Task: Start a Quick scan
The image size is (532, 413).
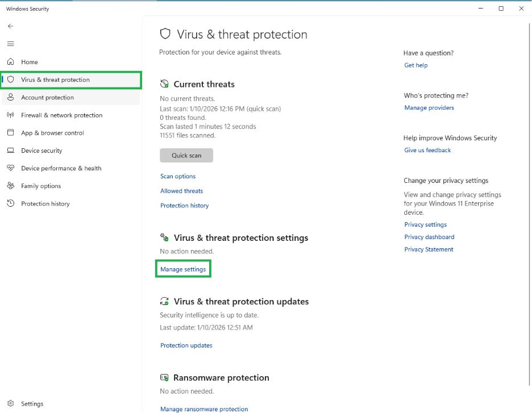Action: [x=186, y=155]
